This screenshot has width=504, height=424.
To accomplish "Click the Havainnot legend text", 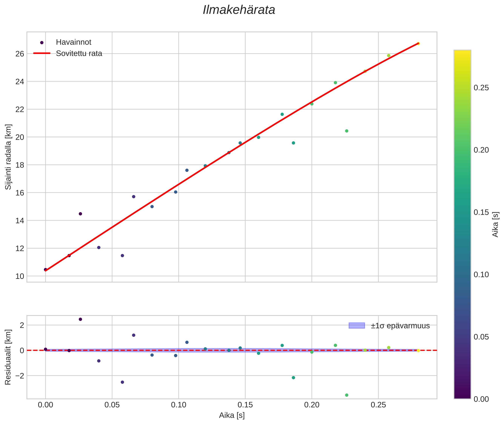I will (74, 42).
